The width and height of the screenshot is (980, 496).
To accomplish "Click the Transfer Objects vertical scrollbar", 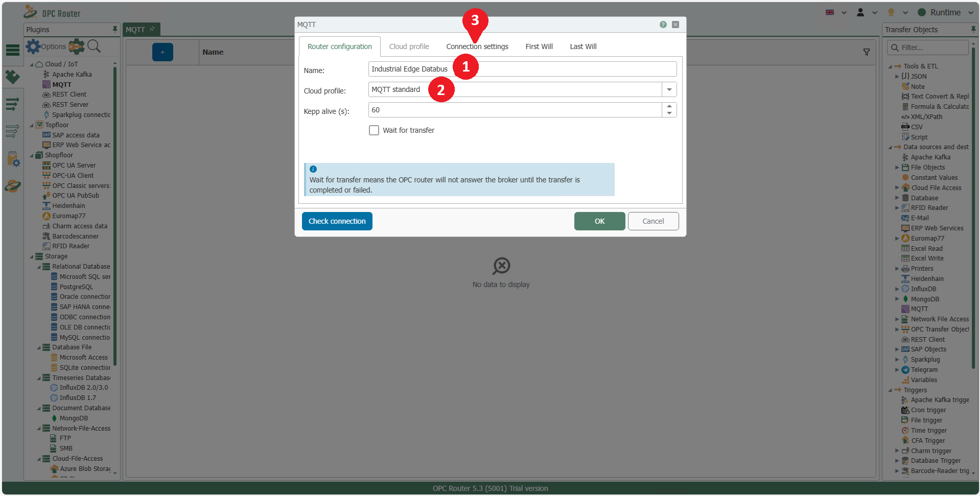I will click(x=973, y=207).
